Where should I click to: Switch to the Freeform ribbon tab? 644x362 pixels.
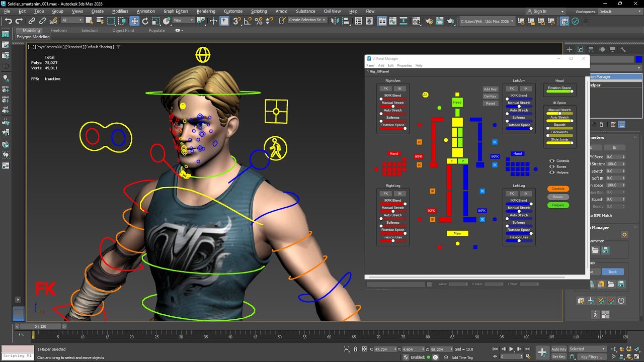coord(58,30)
